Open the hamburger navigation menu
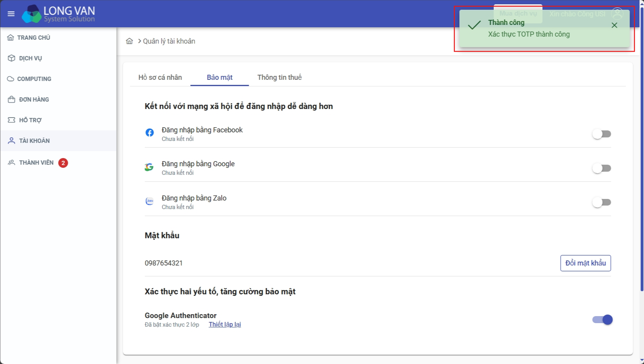 [x=11, y=14]
